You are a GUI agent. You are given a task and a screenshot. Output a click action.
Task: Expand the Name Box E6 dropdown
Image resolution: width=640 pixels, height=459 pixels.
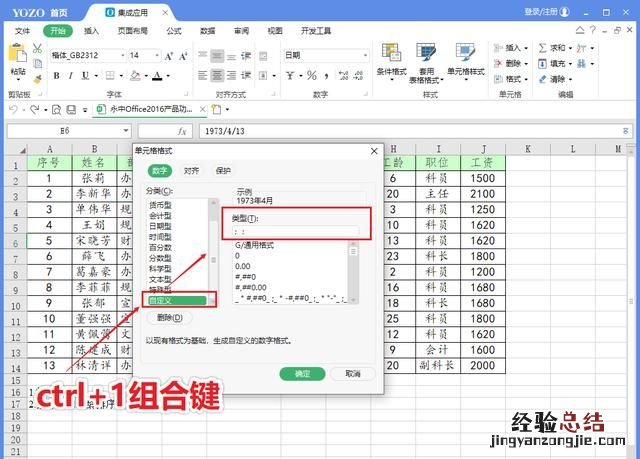pos(126,131)
